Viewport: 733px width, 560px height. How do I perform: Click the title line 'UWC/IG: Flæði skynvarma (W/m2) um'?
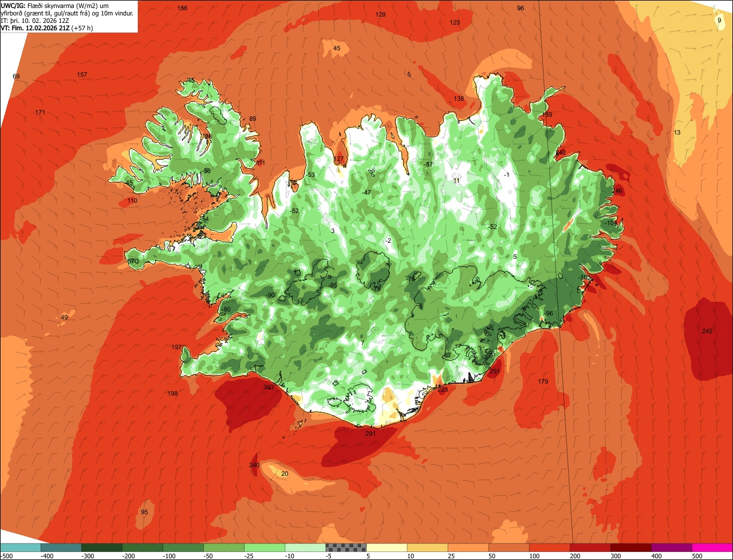(x=55, y=6)
